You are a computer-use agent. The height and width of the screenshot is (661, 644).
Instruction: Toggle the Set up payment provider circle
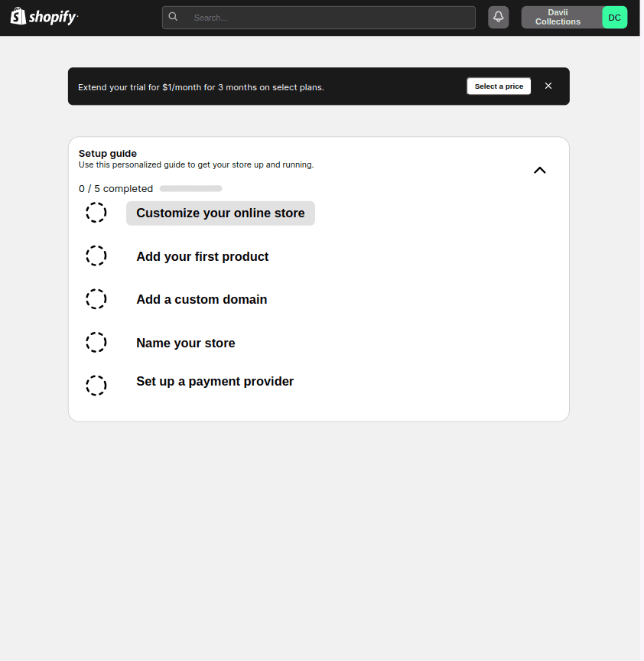96,386
